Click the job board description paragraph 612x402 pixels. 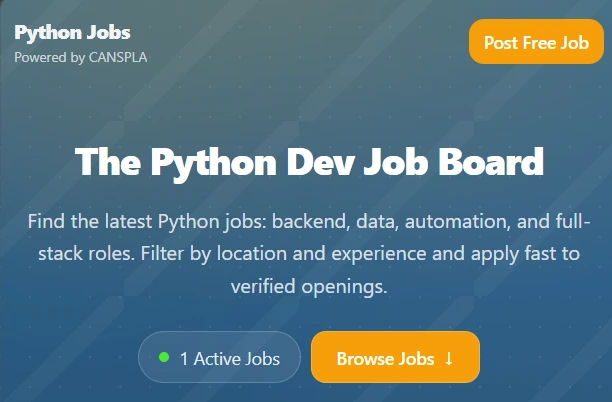(x=310, y=254)
